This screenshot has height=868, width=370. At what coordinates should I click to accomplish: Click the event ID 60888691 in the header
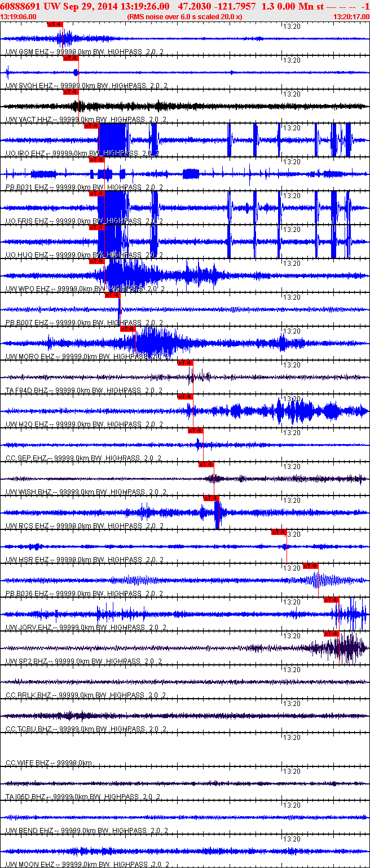(x=21, y=6)
